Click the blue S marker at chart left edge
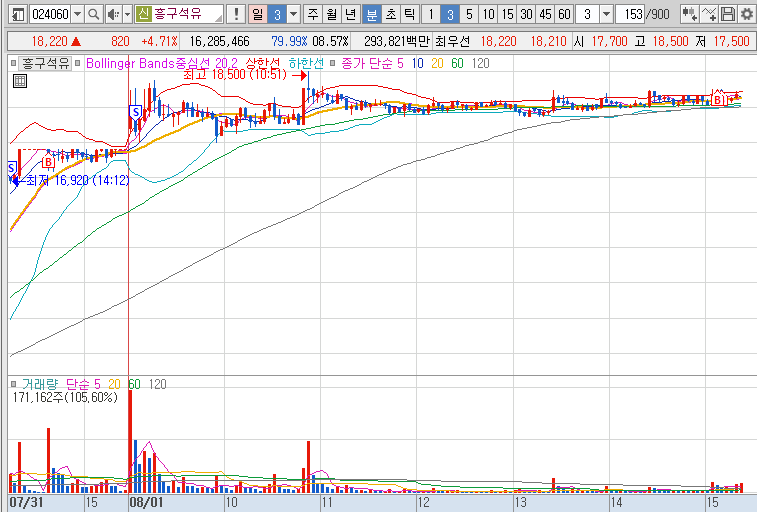 pos(12,168)
